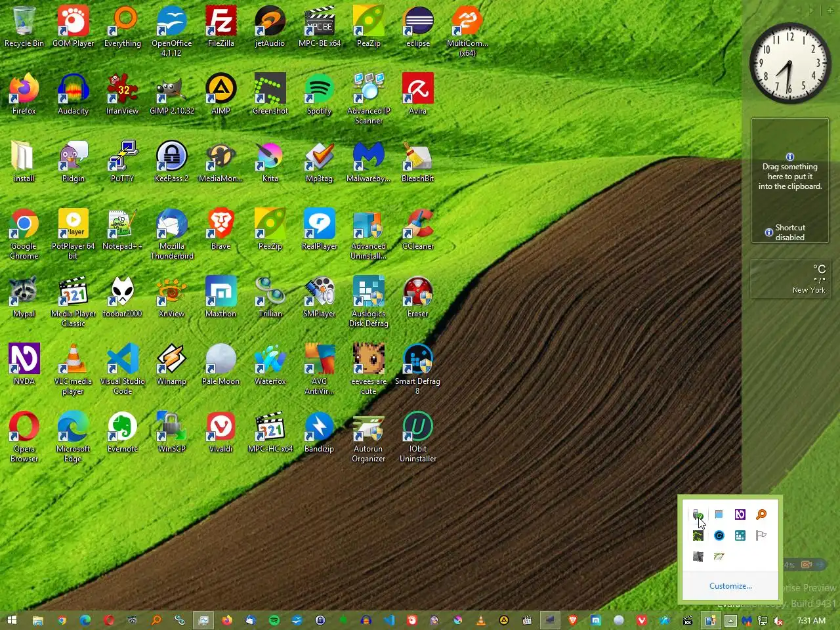840x630 pixels.
Task: Click the clipboard gadget drop area
Action: [790, 180]
